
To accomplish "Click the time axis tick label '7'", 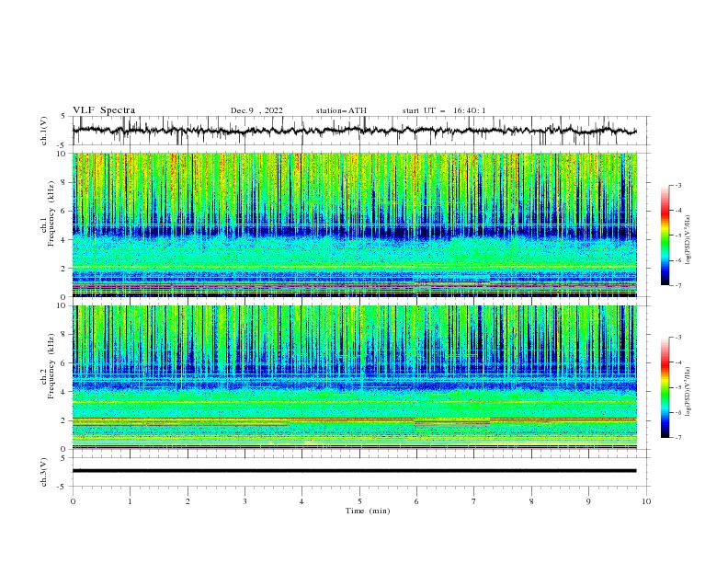I will coord(474,501).
